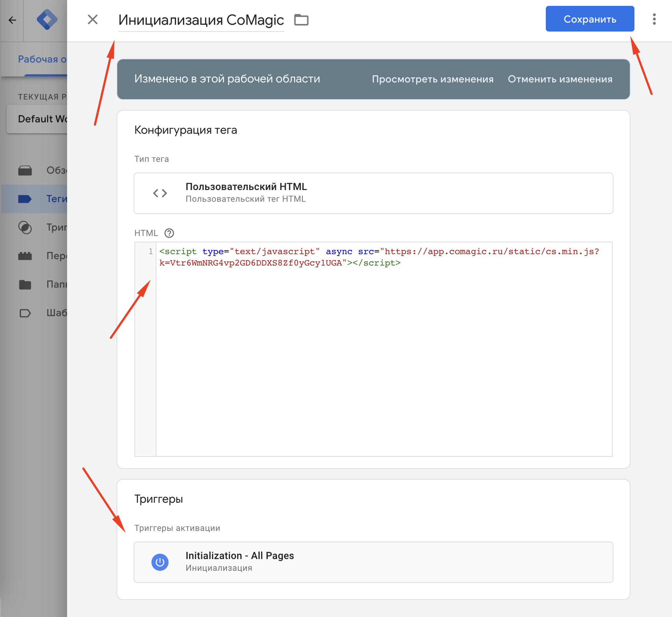The width and height of the screenshot is (672, 617).
Task: Open the Initialization - All Pages trigger
Action: 373,562
